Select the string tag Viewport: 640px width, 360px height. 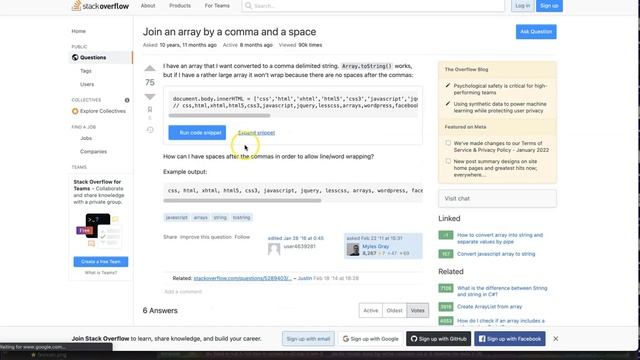(220, 218)
